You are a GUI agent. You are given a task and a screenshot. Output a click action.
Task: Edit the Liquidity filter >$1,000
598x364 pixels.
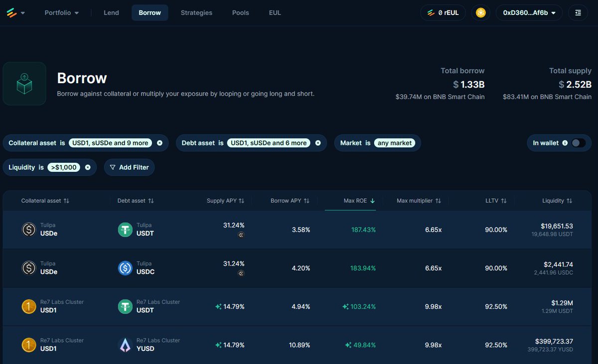64,167
